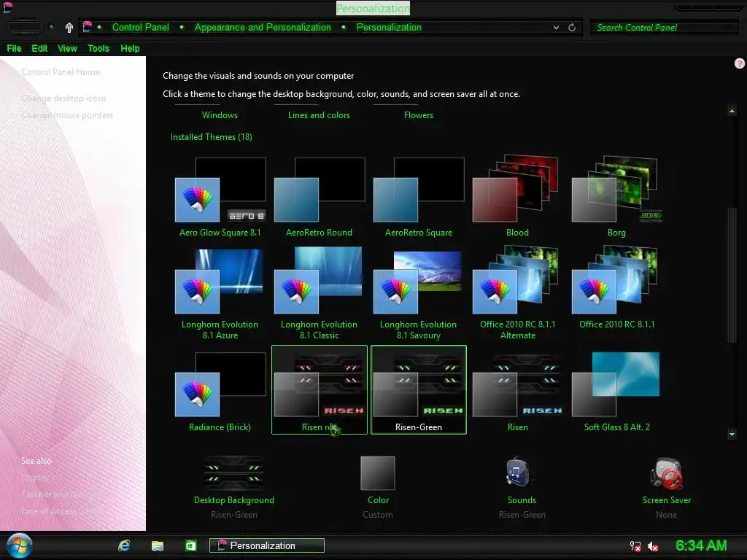Click the muted volume tray icon

[653, 546]
